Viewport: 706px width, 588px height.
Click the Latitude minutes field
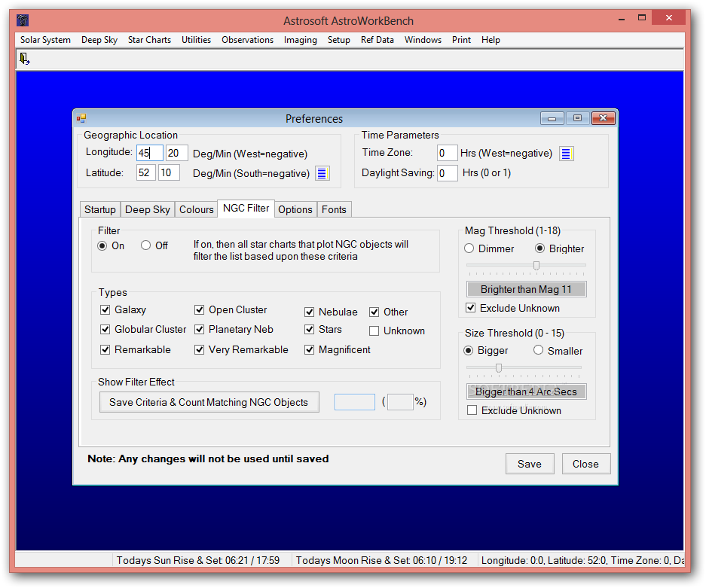(170, 172)
